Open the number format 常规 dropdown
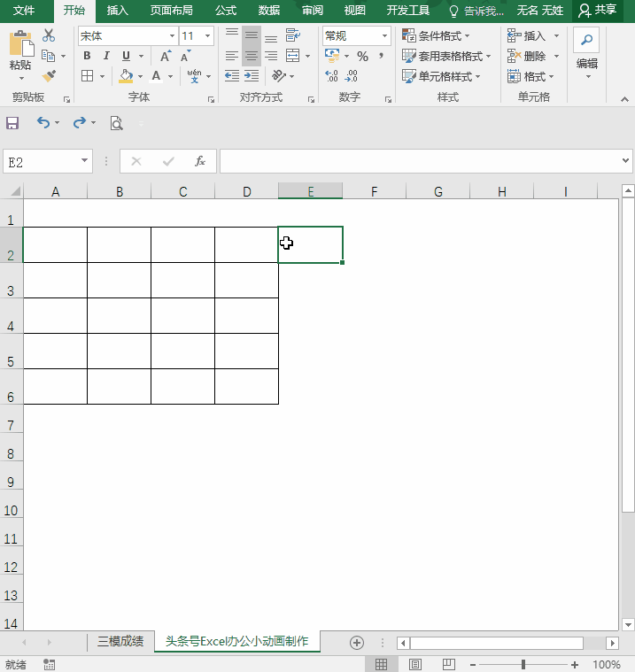This screenshot has height=672, width=635. [384, 36]
